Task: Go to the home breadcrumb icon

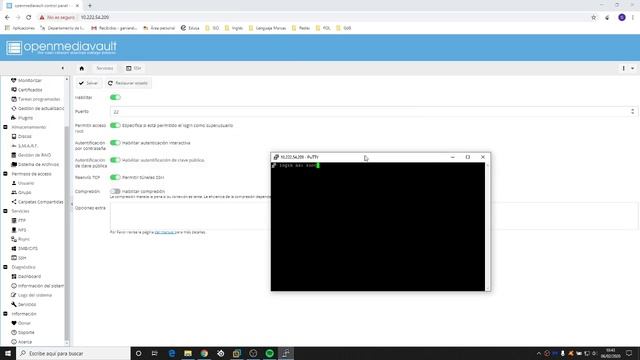Action: tap(82, 68)
